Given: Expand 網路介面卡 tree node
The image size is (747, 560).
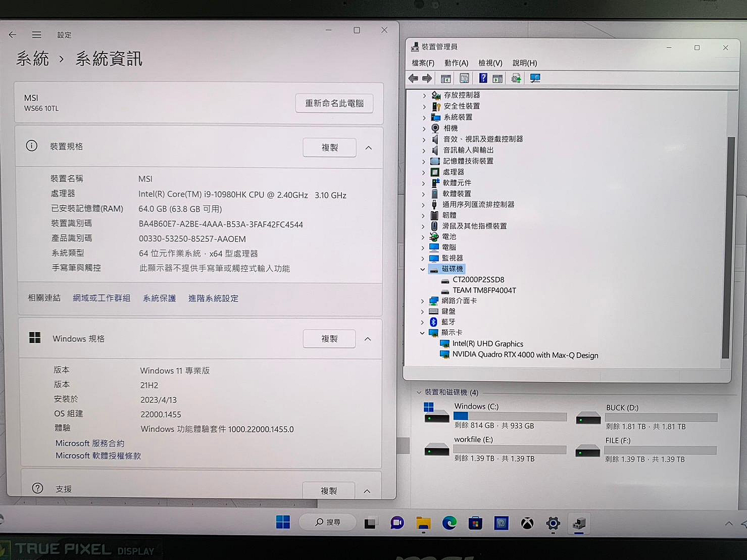Looking at the screenshot, I should click(422, 301).
